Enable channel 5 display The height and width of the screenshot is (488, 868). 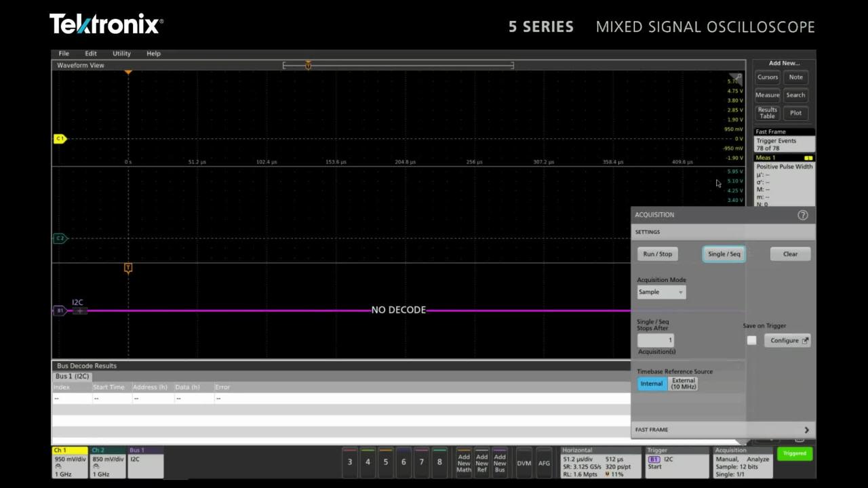[385, 462]
